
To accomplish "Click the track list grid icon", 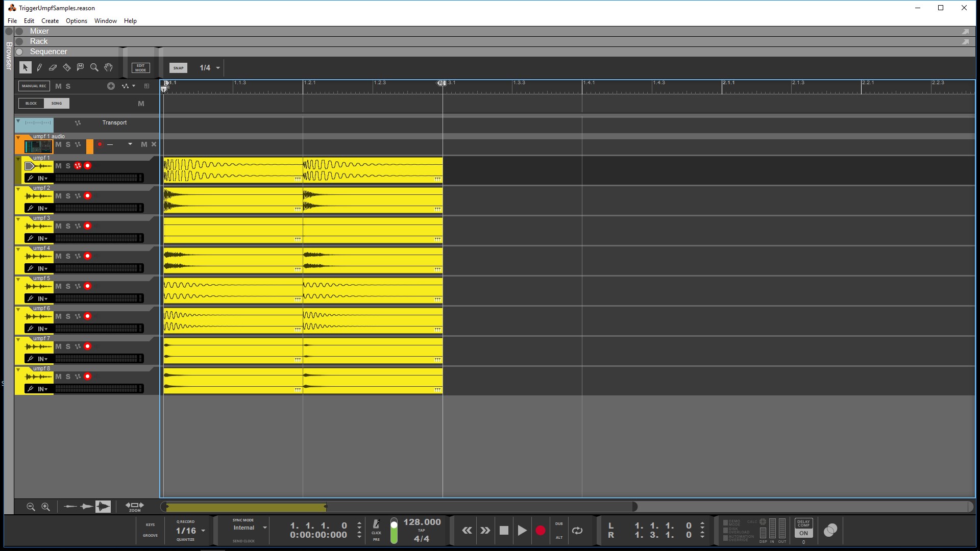I will [x=147, y=86].
